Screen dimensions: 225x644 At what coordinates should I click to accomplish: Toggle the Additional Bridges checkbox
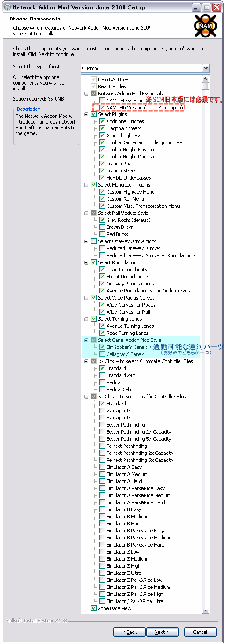102,121
